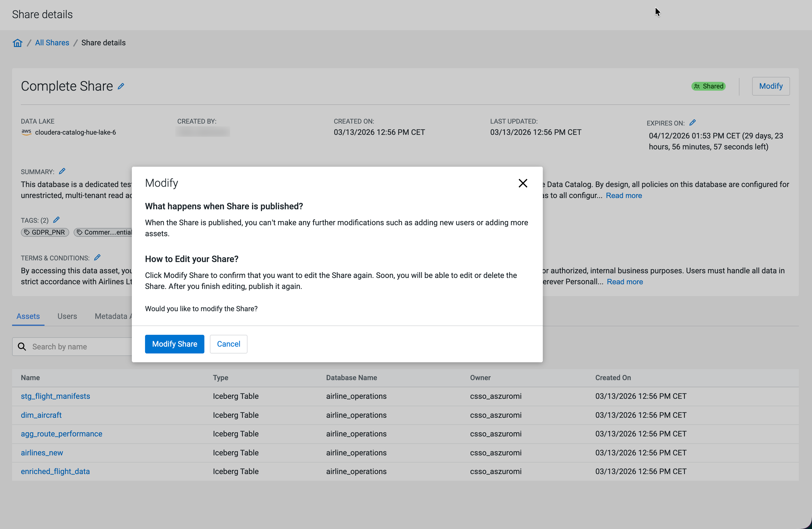Edit Summary using the pencil icon
The height and width of the screenshot is (529, 812).
62,171
